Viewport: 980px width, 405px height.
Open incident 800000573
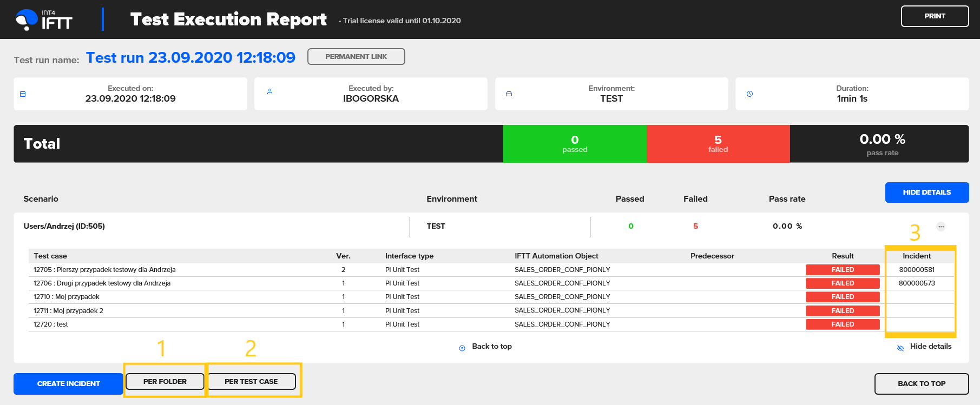[x=917, y=283]
